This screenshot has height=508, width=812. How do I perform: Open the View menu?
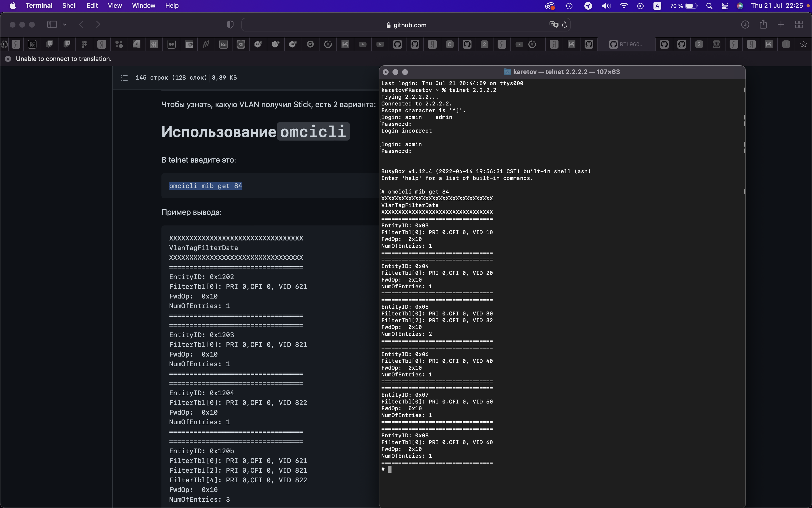[x=115, y=6]
